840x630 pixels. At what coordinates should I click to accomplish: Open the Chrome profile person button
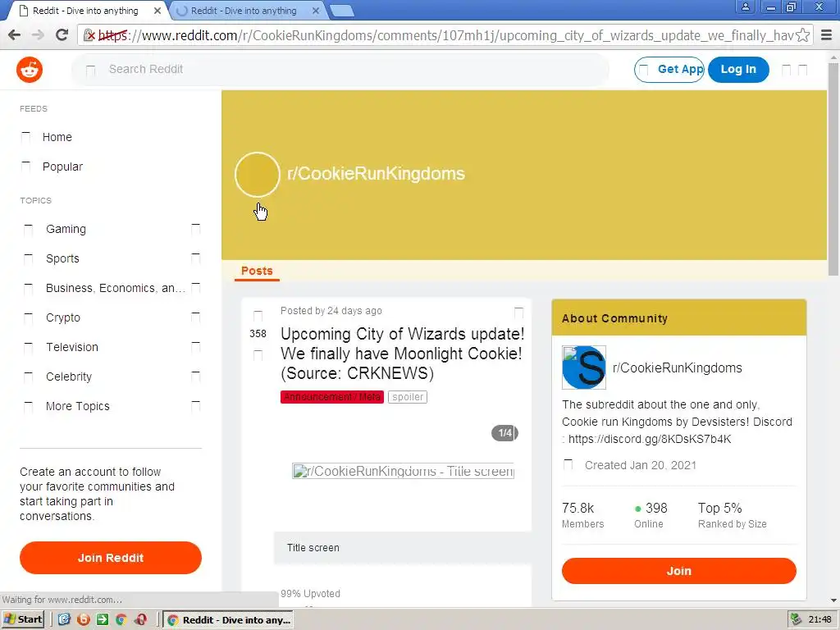click(x=745, y=7)
